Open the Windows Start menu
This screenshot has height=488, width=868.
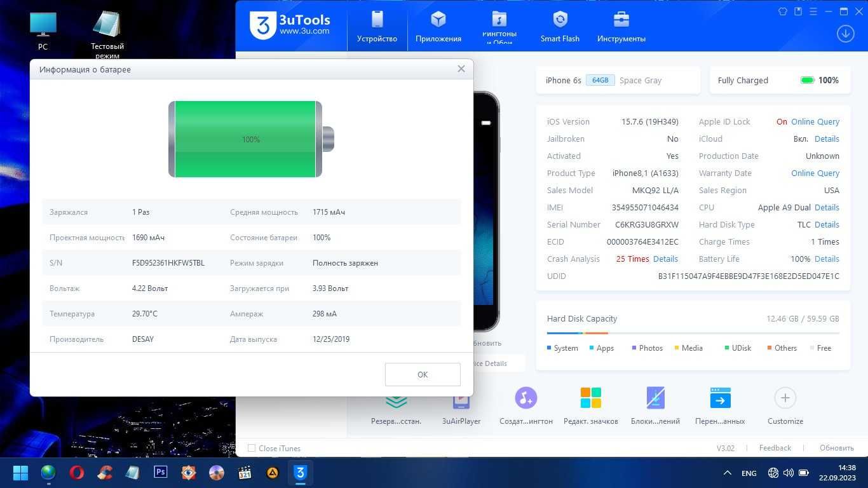click(20, 473)
